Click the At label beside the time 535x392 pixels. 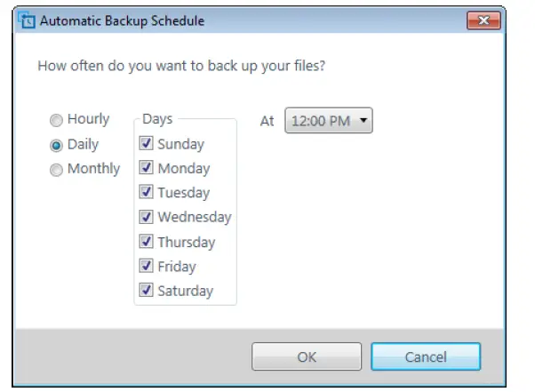point(267,121)
